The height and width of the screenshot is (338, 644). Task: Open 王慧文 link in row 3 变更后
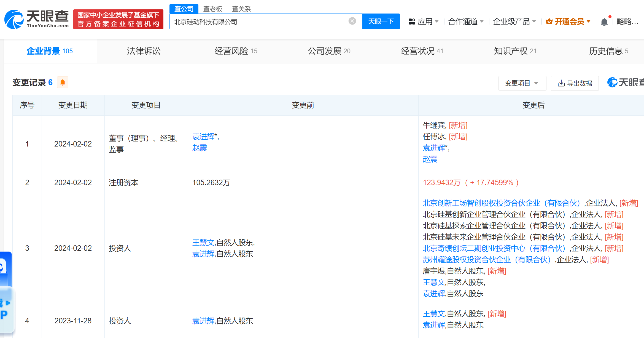[434, 282]
